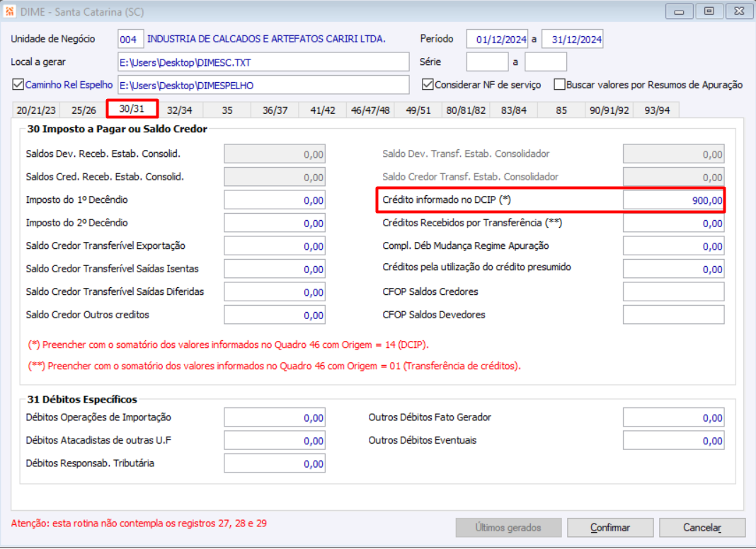This screenshot has width=756, height=549.
Task: Click Crédito informado no DCIP value field
Action: pyautogui.click(x=674, y=200)
